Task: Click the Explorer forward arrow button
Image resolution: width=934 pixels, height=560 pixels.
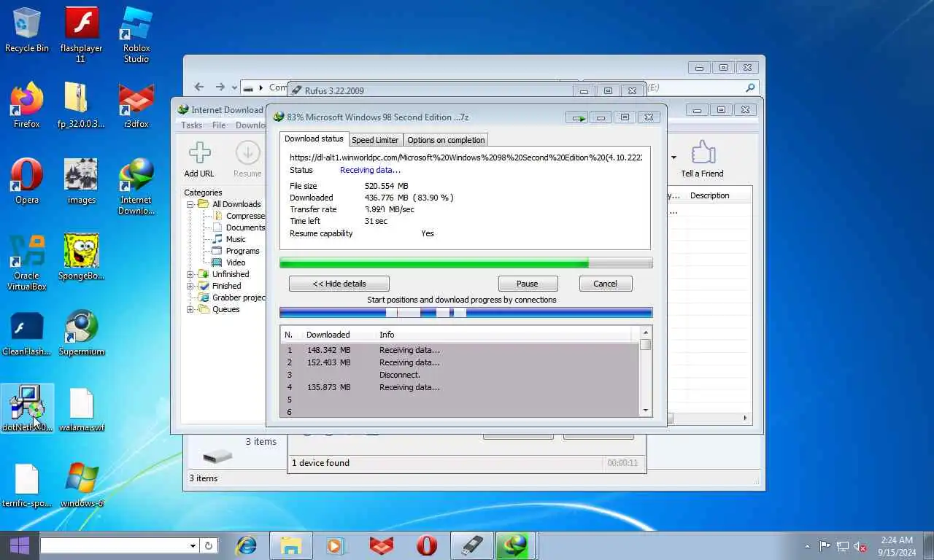Action: point(220,87)
